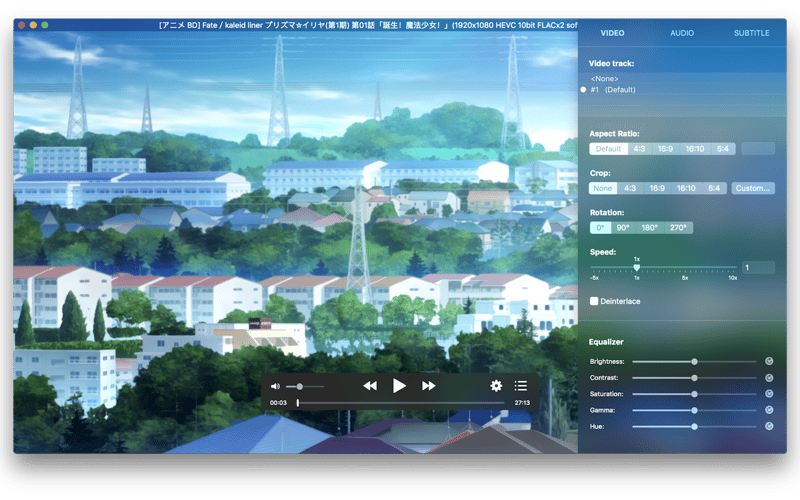Reset the Brightness equalizer value
This screenshot has width=800, height=500.
pos(769,361)
